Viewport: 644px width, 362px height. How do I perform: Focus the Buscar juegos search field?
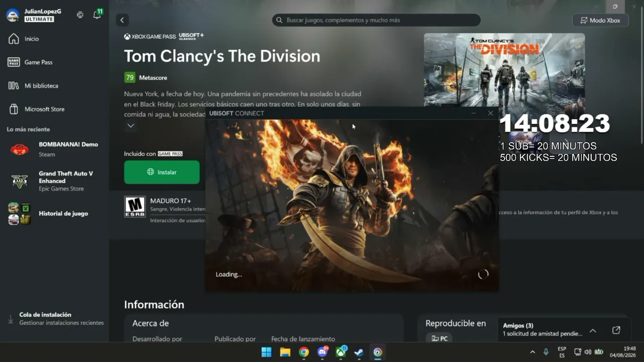(376, 20)
